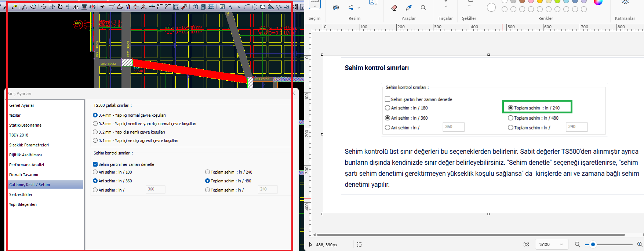Select the Text 'A' tool in CAD toolbar
Image resolution: width=644 pixels, height=251 pixels.
(230, 7)
